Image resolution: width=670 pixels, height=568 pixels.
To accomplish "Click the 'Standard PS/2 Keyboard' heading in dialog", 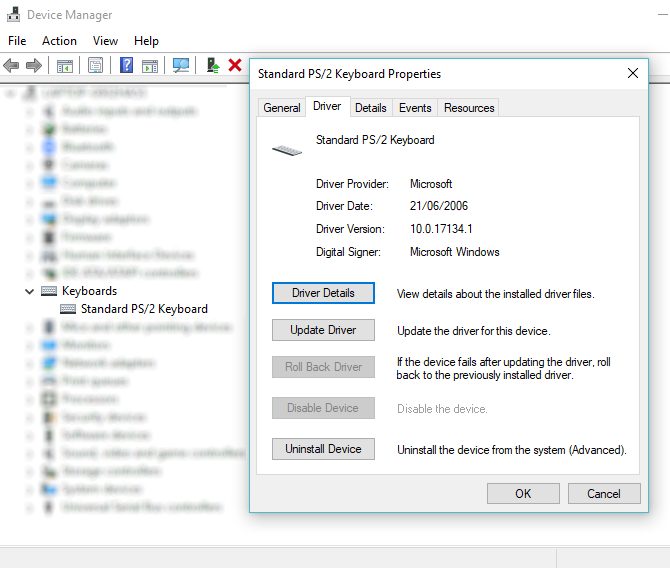I will tap(375, 140).
